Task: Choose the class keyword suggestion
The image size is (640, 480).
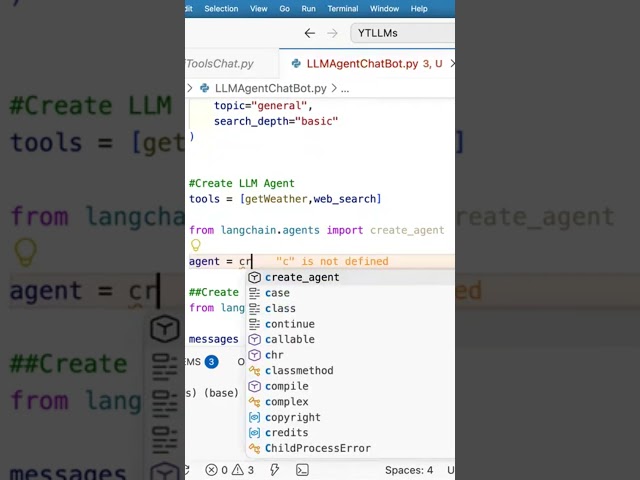Action: [351, 309]
